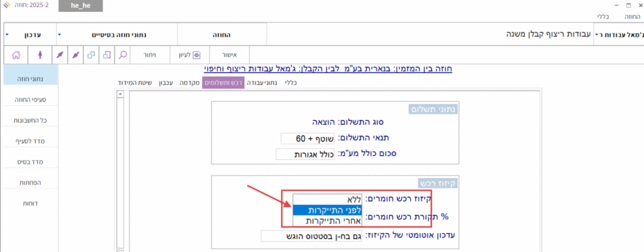The image size is (644, 252).
Task: Open the נתוני חוזה בסיסיים dropdown arrow
Action: click(x=59, y=33)
